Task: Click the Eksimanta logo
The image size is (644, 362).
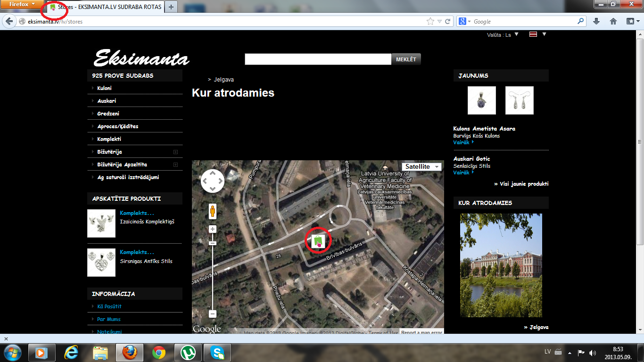Action: coord(141,58)
